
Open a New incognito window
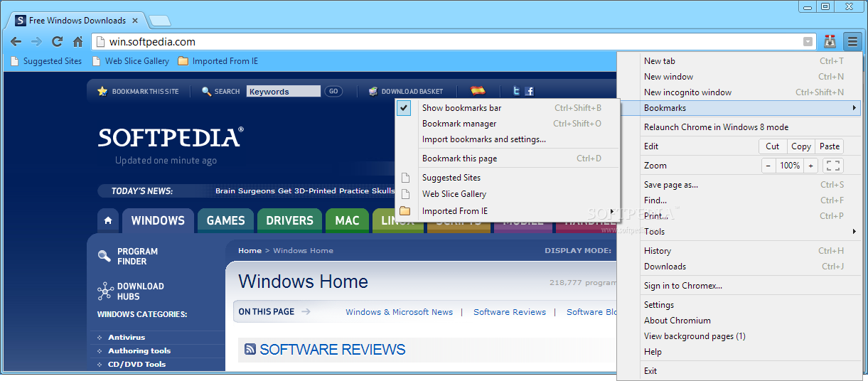[739, 92]
